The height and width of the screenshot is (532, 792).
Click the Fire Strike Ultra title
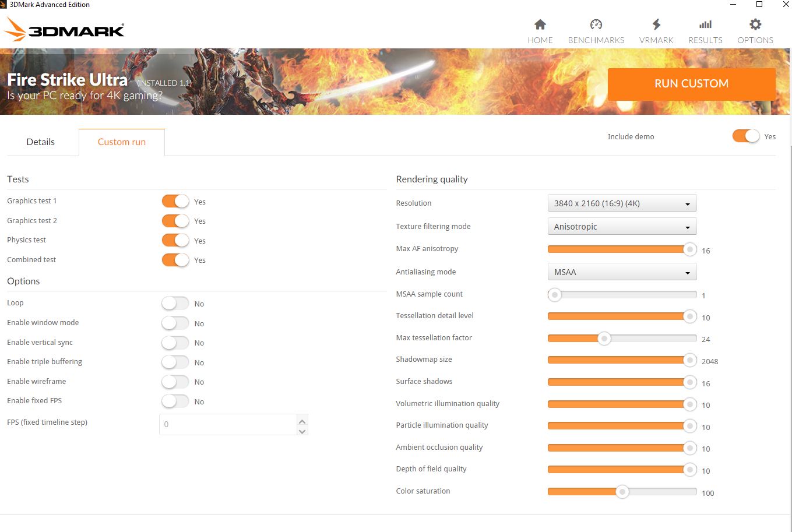point(68,80)
